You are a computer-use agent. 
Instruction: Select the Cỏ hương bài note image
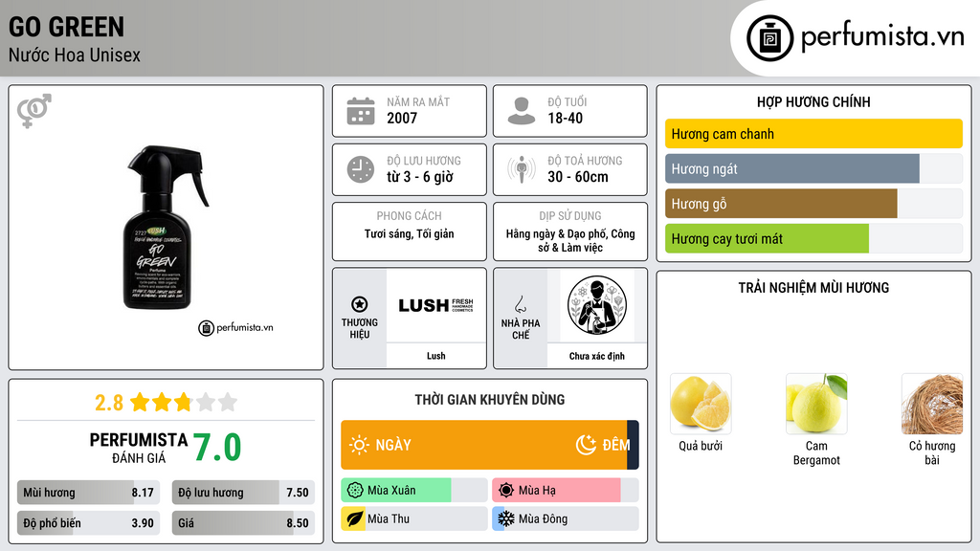[932, 405]
